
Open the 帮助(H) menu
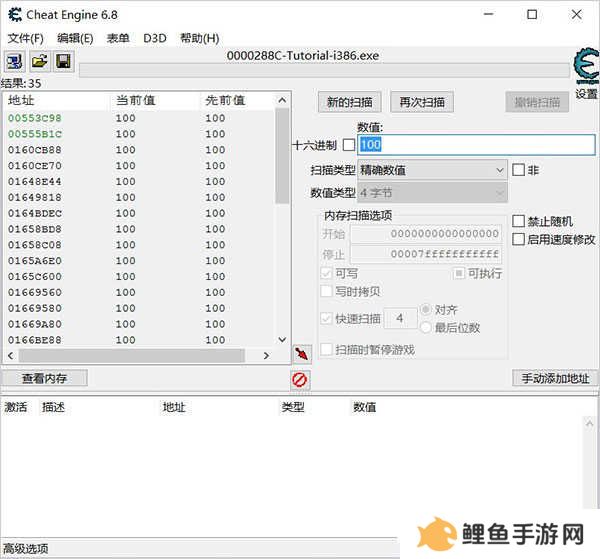pos(199,38)
